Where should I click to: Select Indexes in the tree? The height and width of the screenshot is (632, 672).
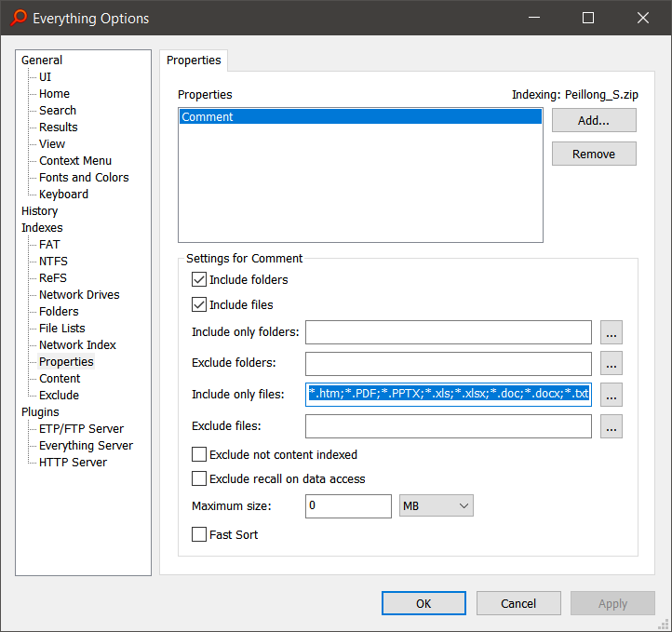pos(42,227)
